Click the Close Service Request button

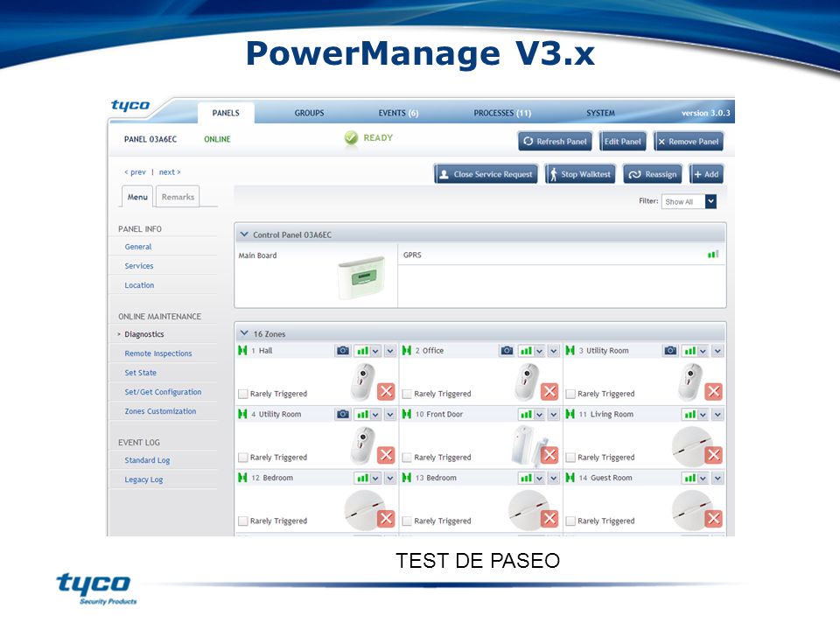[486, 174]
